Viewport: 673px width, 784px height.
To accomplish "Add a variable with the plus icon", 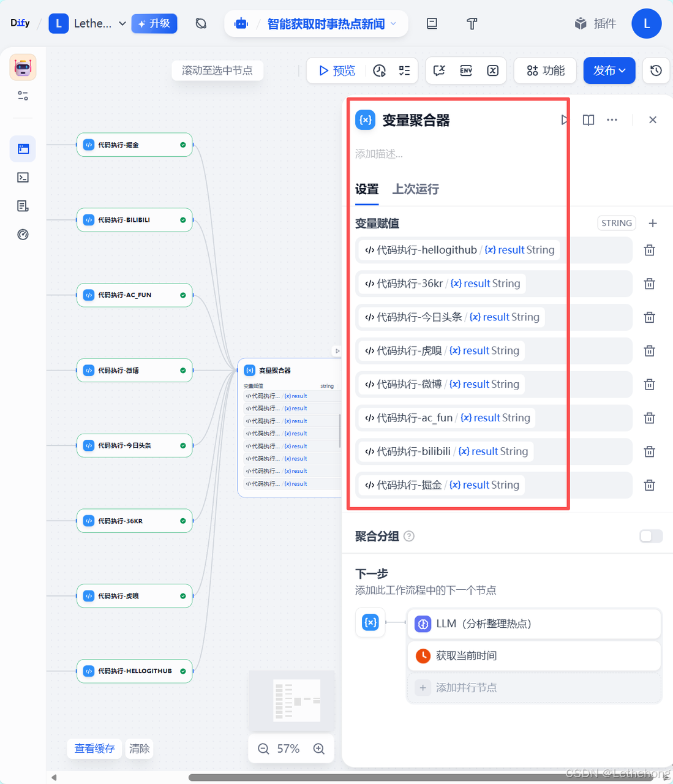I will [x=653, y=223].
